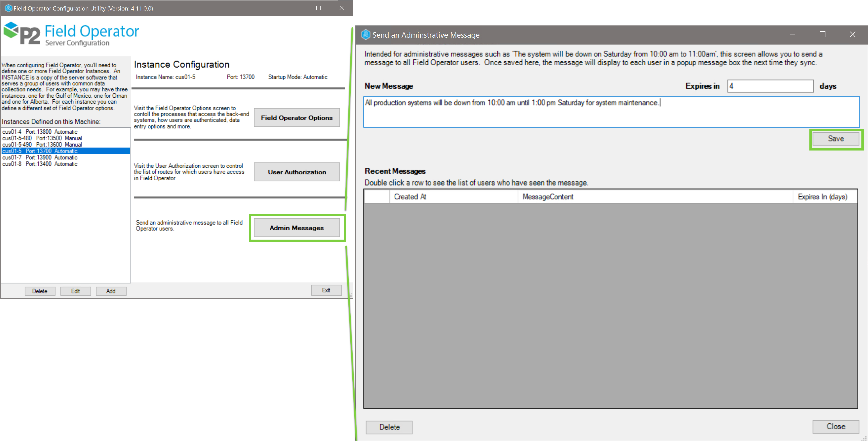Click the P2 Field Operator logo

(x=71, y=34)
